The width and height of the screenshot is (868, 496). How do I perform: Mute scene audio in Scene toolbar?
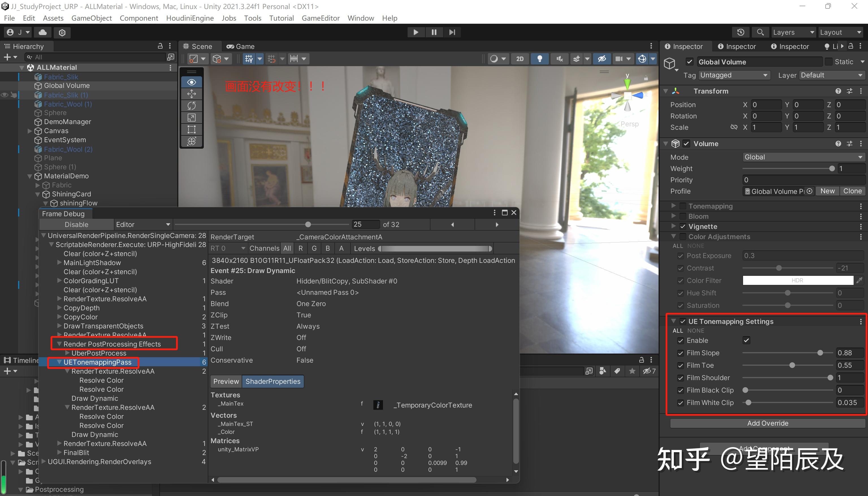(559, 59)
